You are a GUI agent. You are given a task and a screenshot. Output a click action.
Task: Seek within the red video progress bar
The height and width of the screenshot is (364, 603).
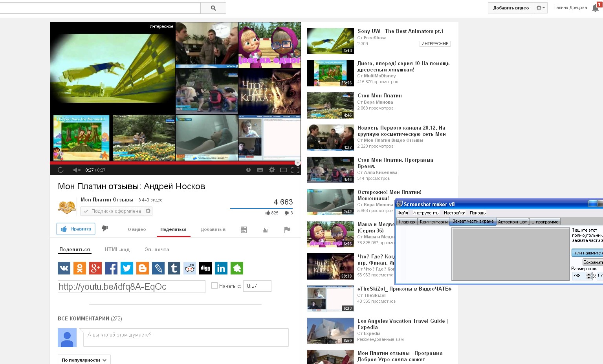175,163
